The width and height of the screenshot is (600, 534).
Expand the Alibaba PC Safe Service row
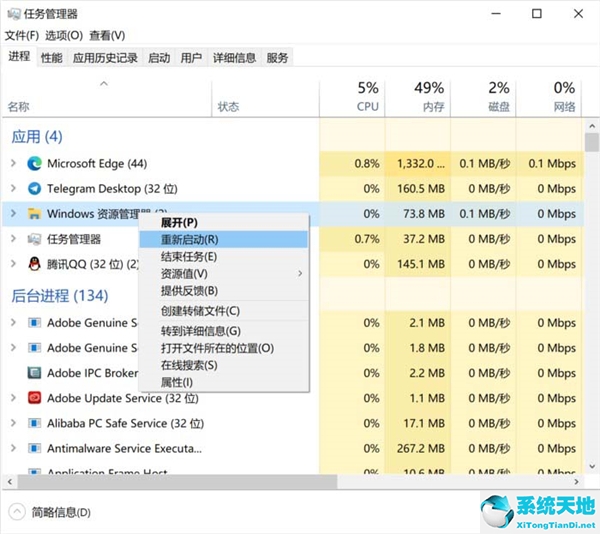click(13, 423)
